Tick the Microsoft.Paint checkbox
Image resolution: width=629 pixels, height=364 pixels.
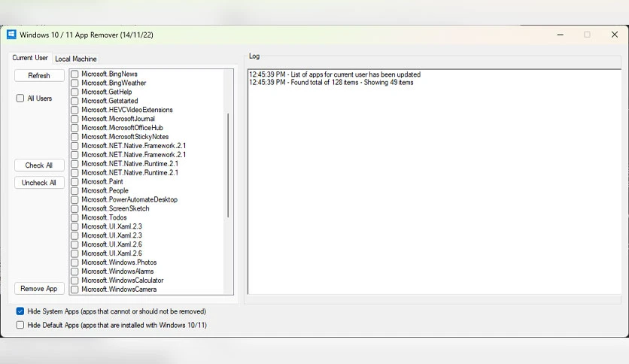(74, 181)
